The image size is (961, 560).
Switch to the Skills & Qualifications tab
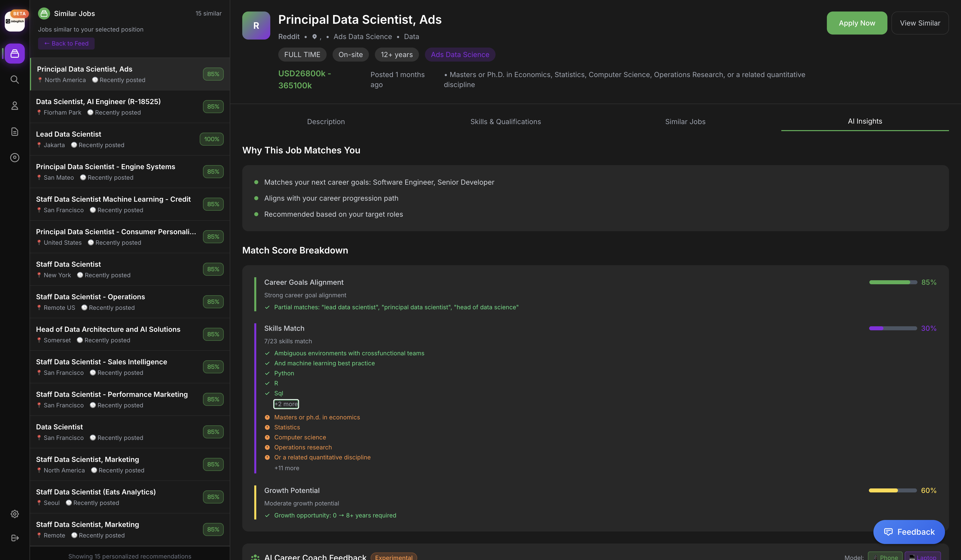click(x=506, y=122)
